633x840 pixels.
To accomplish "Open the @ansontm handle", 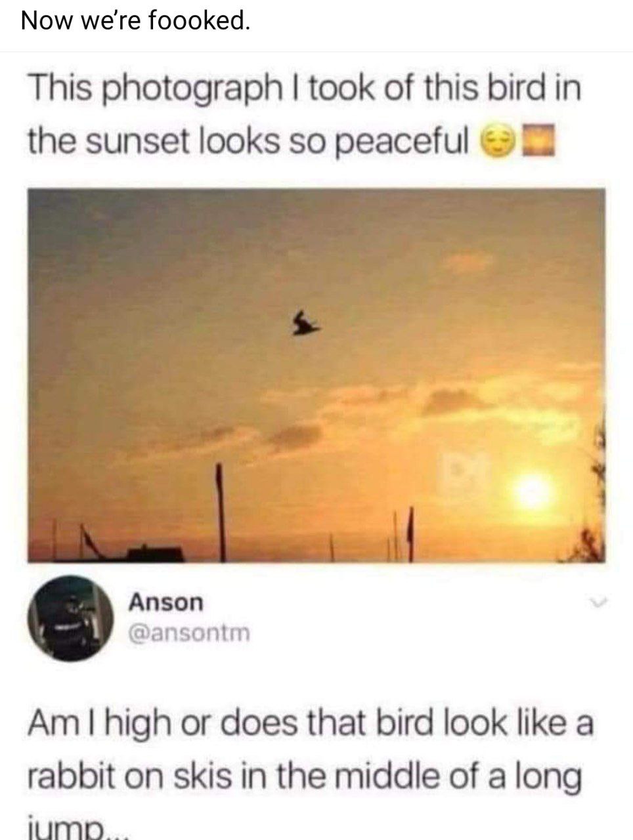I will point(189,633).
